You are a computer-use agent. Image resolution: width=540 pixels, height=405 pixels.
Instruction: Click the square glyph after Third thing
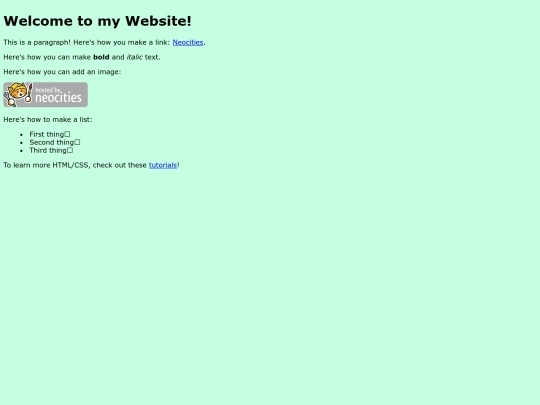pos(70,150)
